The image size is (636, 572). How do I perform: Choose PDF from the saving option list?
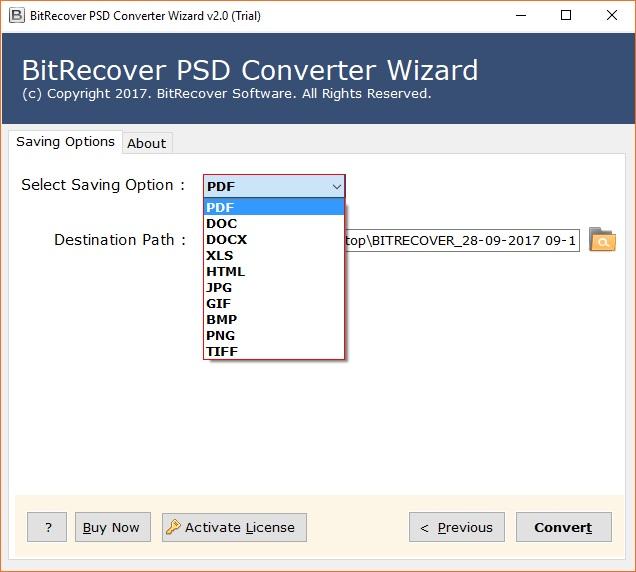pos(274,207)
